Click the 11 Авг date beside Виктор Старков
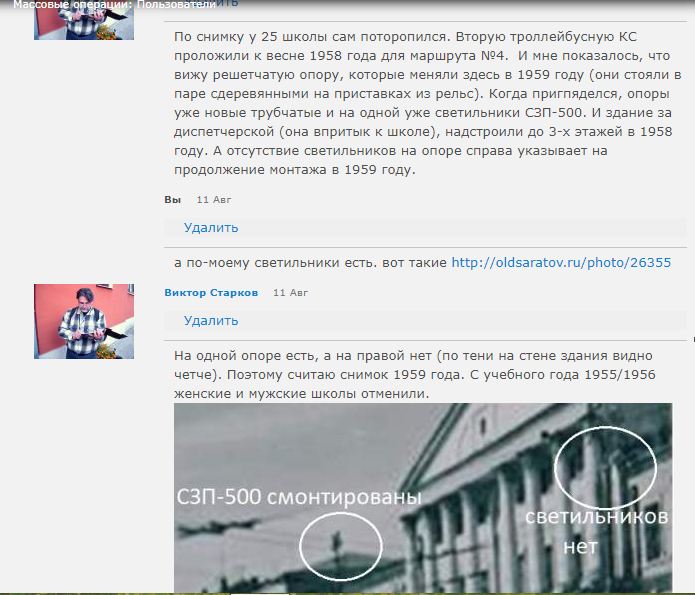 [291, 292]
